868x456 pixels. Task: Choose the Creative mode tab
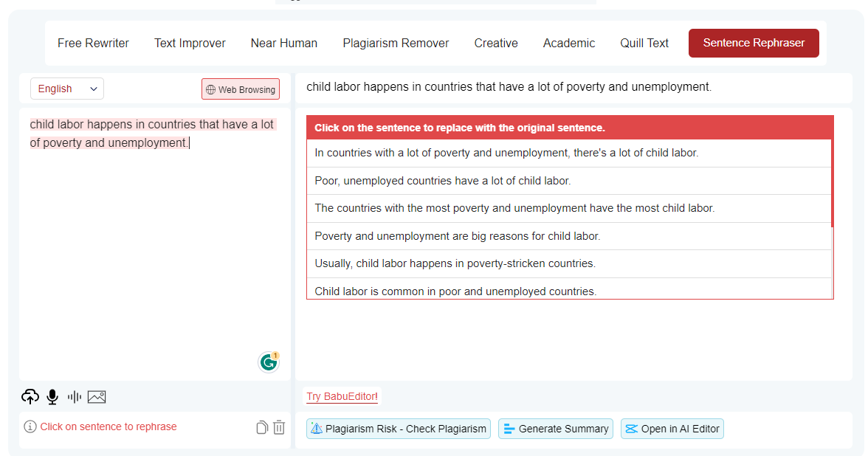click(496, 43)
